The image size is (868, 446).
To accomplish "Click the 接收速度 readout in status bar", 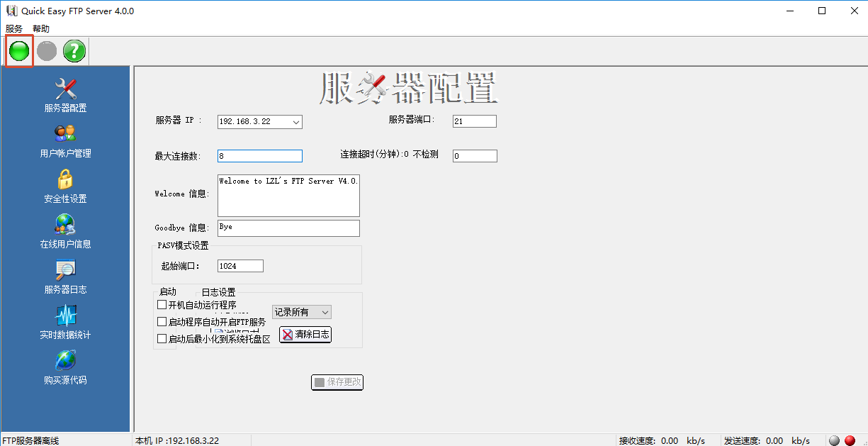I will (662, 440).
